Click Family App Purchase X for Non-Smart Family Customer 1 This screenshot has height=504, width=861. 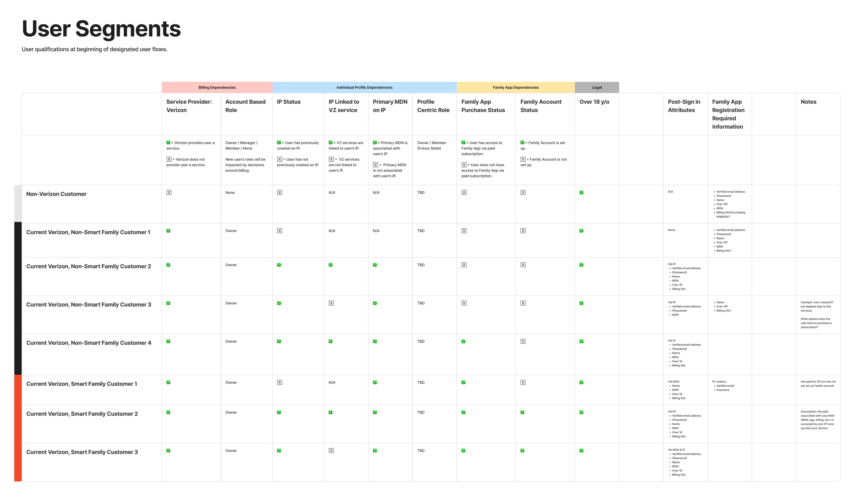click(464, 231)
